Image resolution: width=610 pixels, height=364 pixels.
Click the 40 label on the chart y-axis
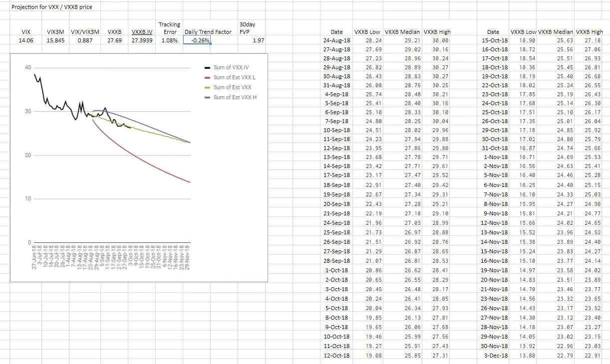click(x=28, y=67)
